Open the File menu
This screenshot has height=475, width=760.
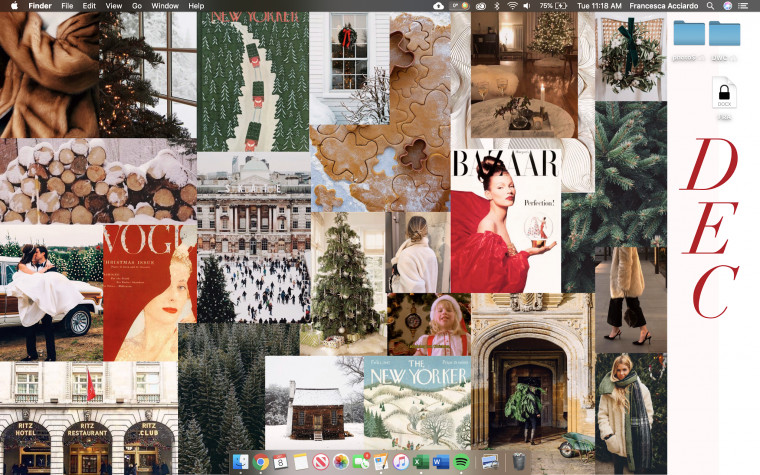pos(67,6)
